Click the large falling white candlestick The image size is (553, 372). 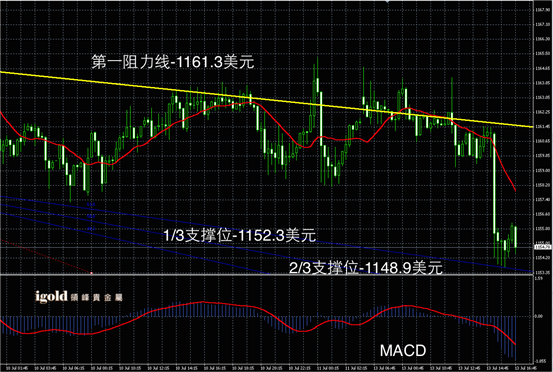click(x=494, y=183)
